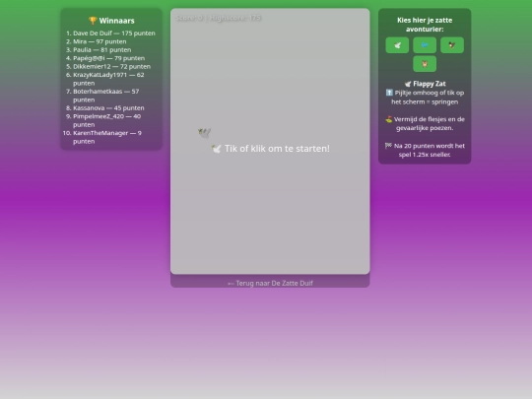
Task: Click the Boterhametkaas leaderboard entry
Action: (x=106, y=96)
